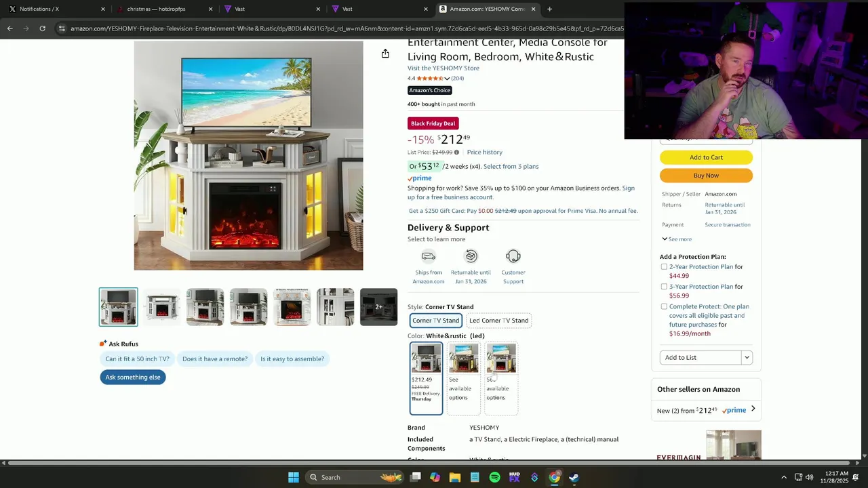The width and height of the screenshot is (868, 488).
Task: Open the Add to List dropdown arrow
Action: pos(747,358)
